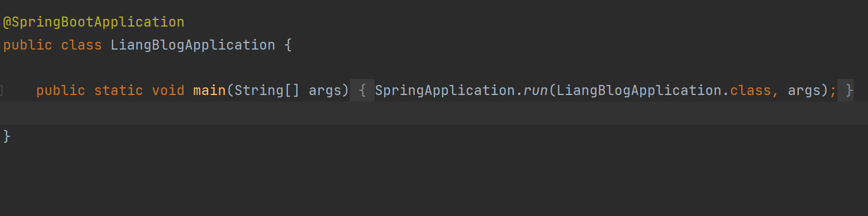Click the final closing brace of class

pyautogui.click(x=7, y=136)
